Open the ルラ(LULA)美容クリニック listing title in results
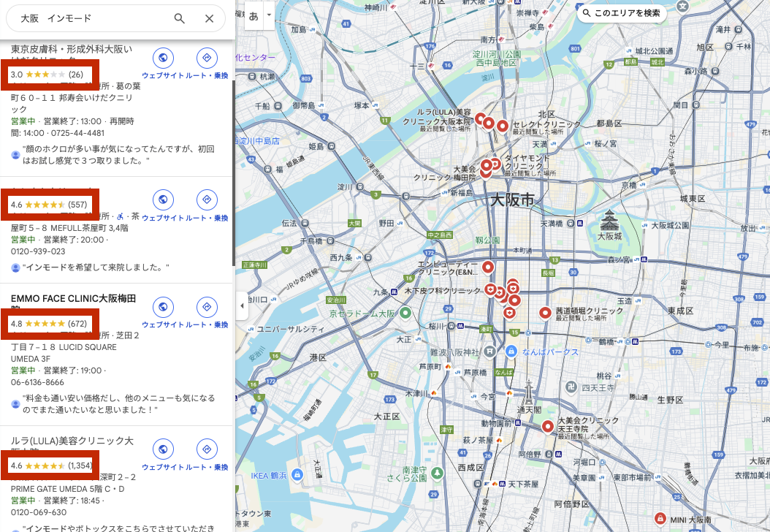Viewport: 770px width, 532px height. [x=72, y=441]
